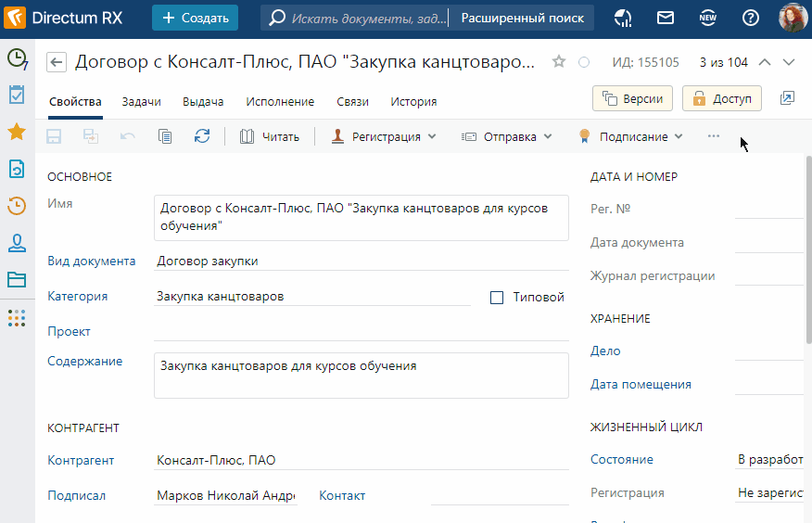Viewport: 812px width, 523px height.
Task: Click the Дело link label
Action: [605, 351]
